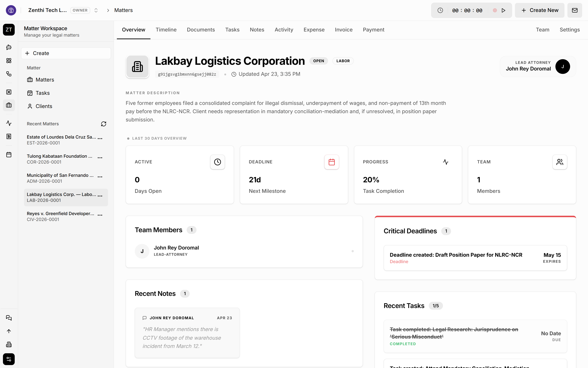
Task: Click the timer clock icon
Action: click(x=440, y=10)
